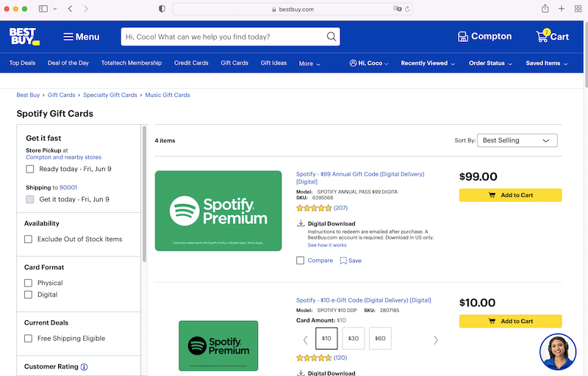Change shipping zip code 90001
The width and height of the screenshot is (588, 376).
(x=68, y=187)
